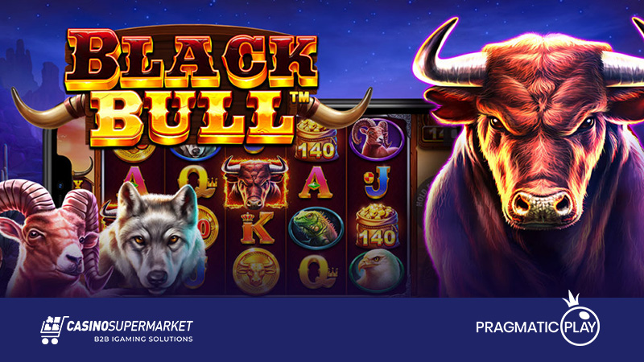Click the Black Bull game title logo
644x362 pixels.
[191, 87]
